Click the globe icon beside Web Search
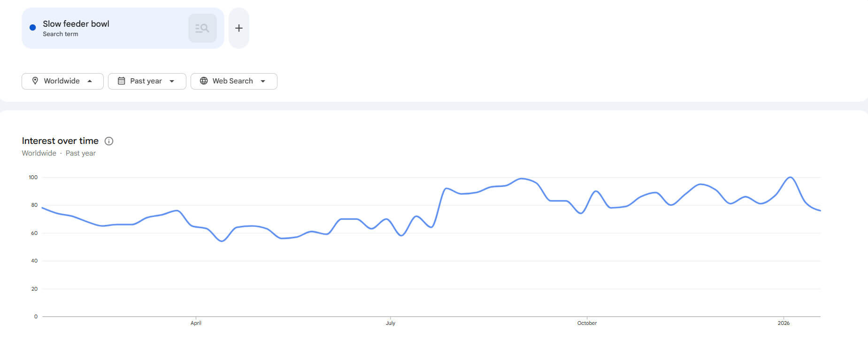 (204, 81)
